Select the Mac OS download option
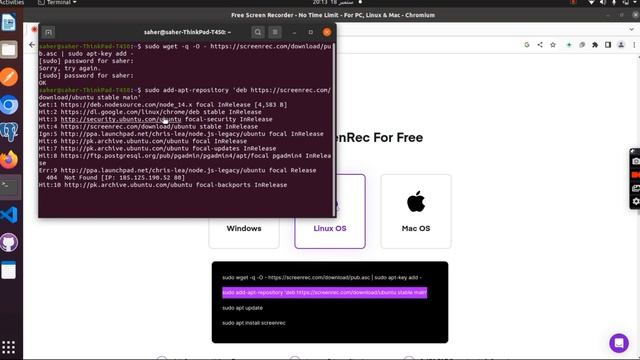The image size is (640, 360). pyautogui.click(x=416, y=211)
